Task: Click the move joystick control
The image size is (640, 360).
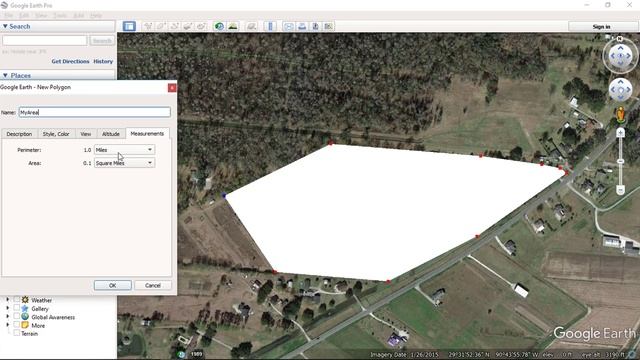Action: (x=620, y=90)
